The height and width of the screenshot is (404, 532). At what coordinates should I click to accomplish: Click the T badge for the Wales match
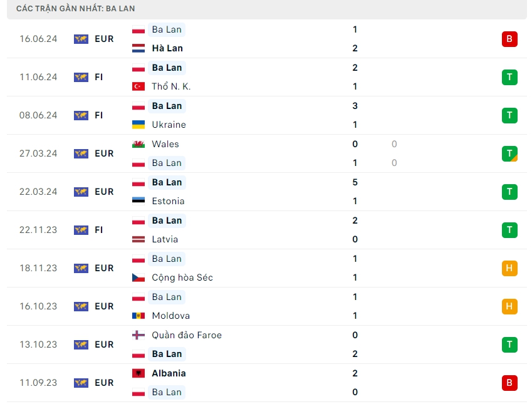pos(509,153)
